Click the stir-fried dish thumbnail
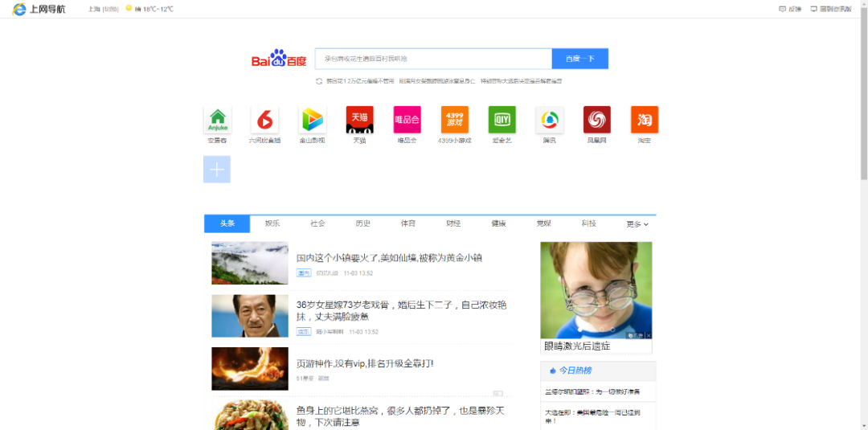Viewport: 868px width, 430px height. [x=250, y=416]
